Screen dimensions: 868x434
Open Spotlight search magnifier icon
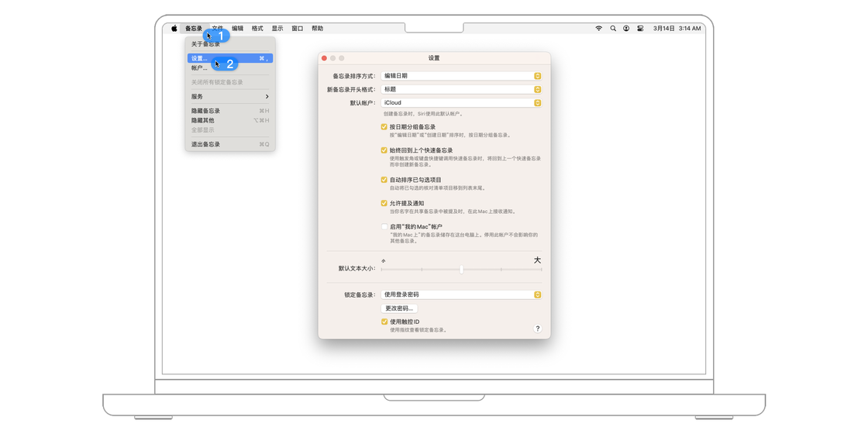click(612, 29)
